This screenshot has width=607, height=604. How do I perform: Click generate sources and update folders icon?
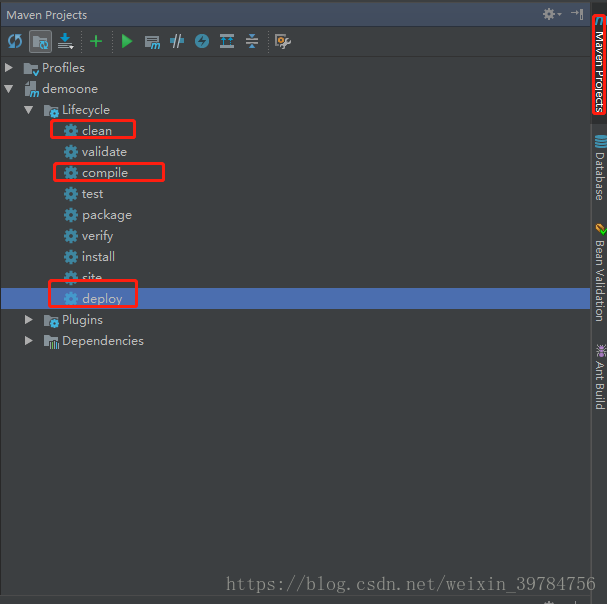coord(40,41)
